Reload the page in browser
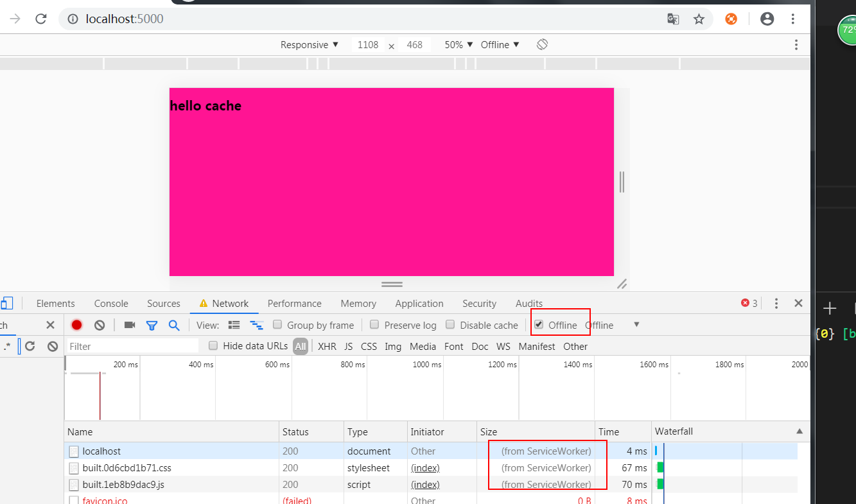The image size is (856, 504). tap(41, 19)
